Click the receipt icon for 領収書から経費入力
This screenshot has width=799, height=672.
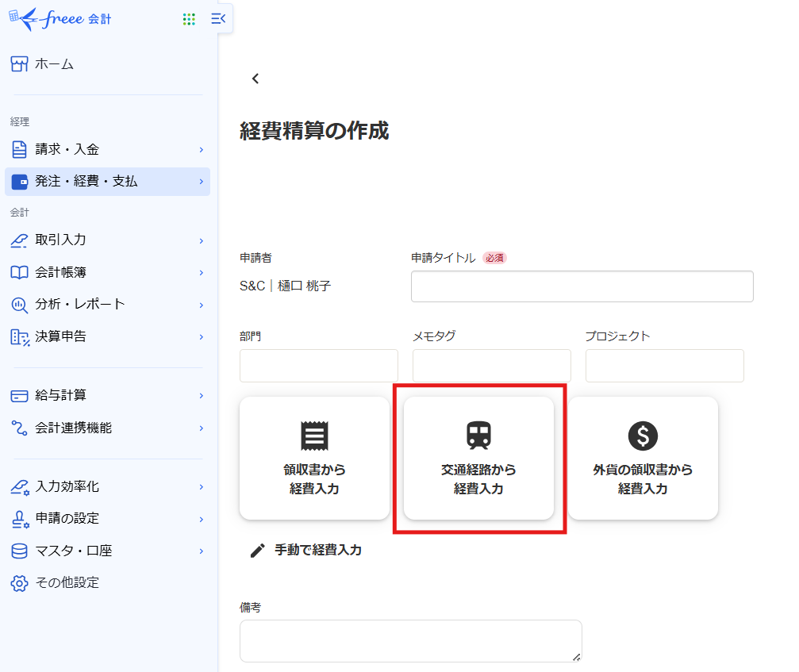point(314,436)
